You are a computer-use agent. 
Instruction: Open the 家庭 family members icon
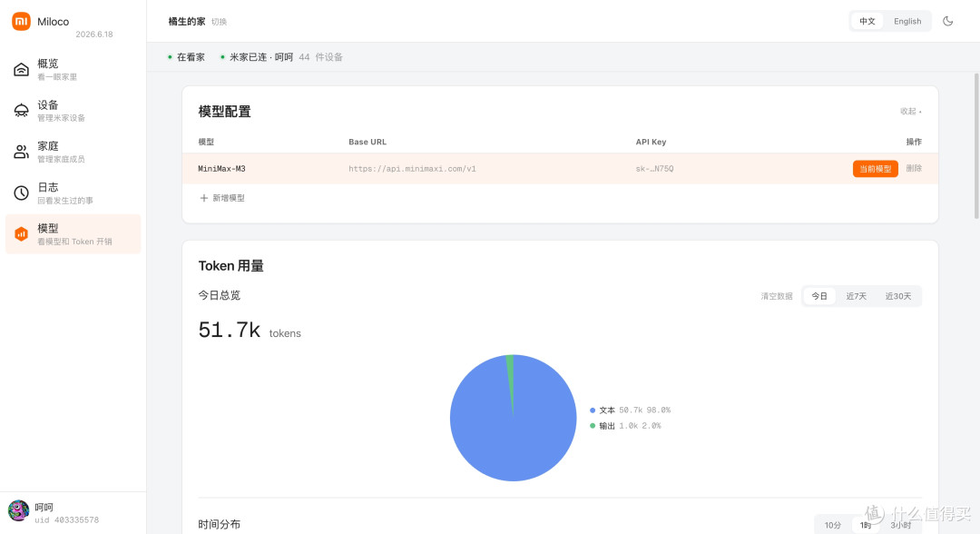pyautogui.click(x=21, y=152)
